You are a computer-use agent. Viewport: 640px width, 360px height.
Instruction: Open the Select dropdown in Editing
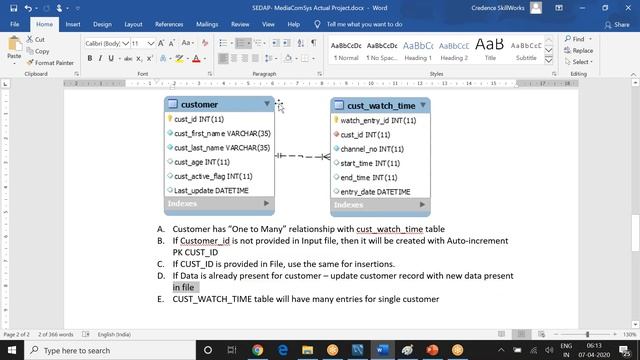pyautogui.click(x=578, y=62)
